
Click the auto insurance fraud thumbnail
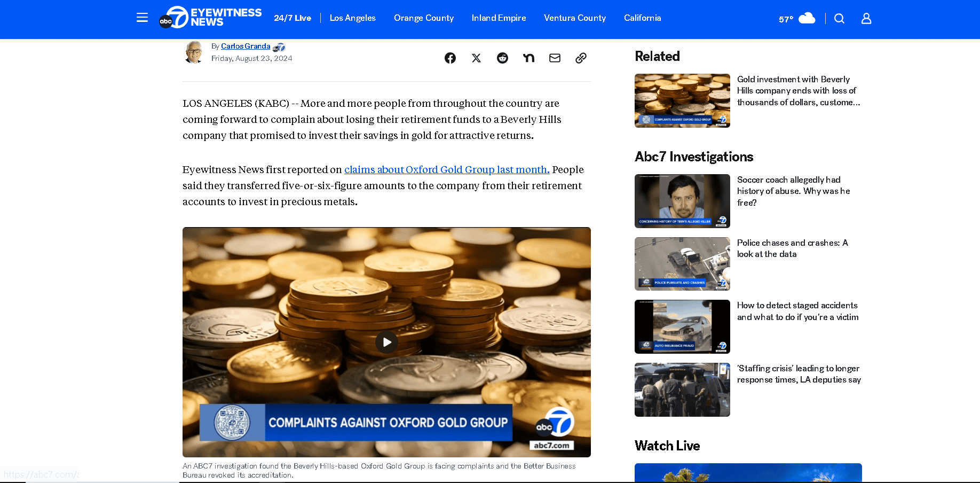[682, 326]
